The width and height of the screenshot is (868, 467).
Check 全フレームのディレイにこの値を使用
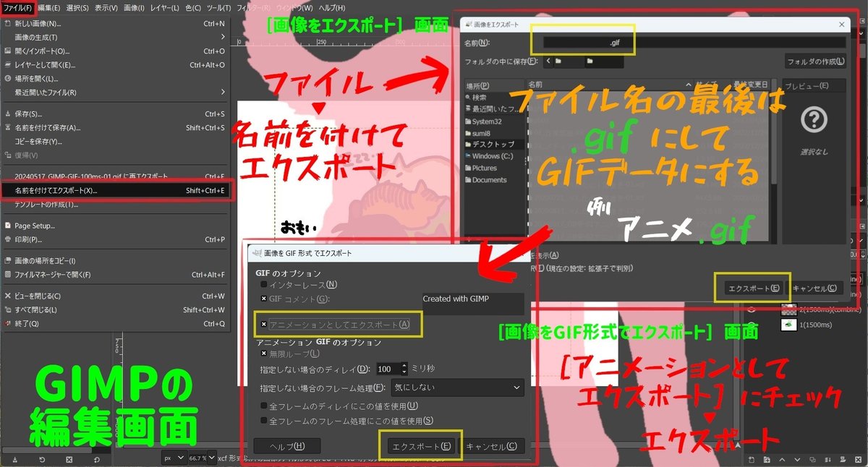coord(264,406)
